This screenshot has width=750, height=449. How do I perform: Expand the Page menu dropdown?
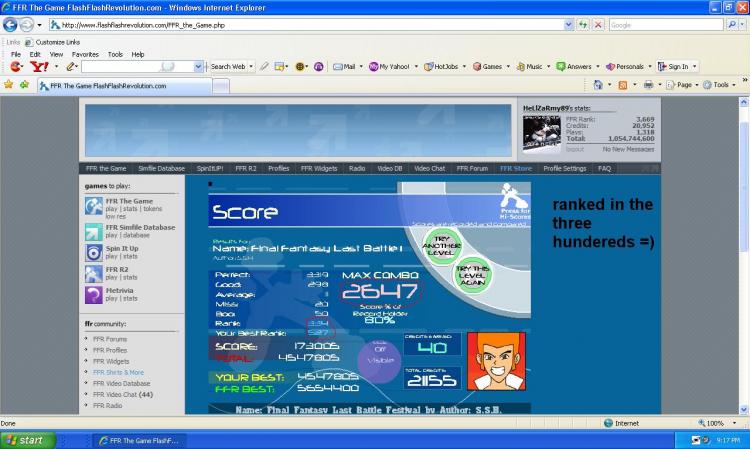pos(697,85)
